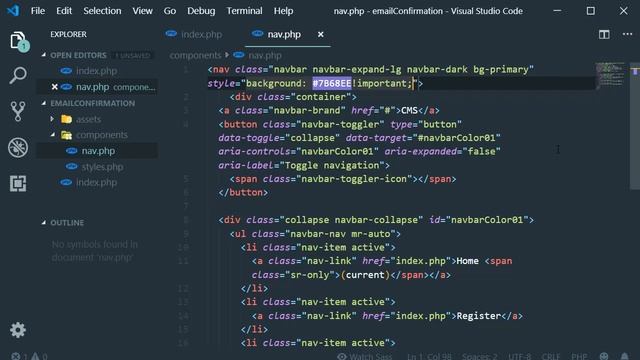Click the 'Register' link text in code
This screenshot has width=640, height=360.
click(479, 316)
